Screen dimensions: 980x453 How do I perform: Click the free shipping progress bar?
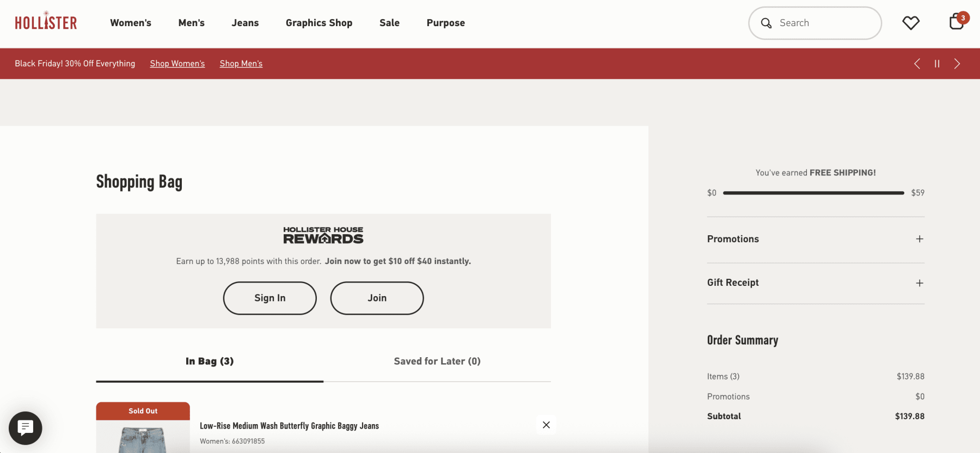point(813,193)
